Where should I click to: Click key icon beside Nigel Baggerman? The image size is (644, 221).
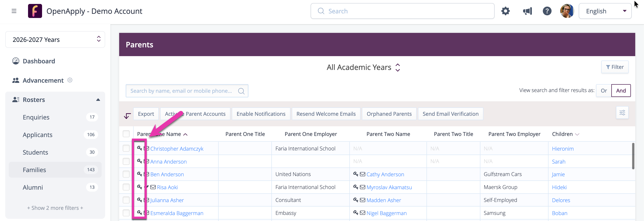click(x=356, y=213)
